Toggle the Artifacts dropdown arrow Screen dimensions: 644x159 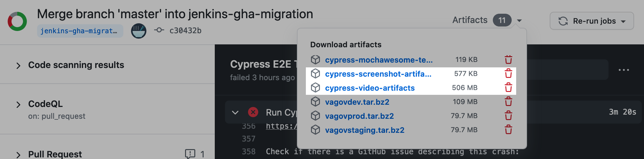pyautogui.click(x=519, y=21)
